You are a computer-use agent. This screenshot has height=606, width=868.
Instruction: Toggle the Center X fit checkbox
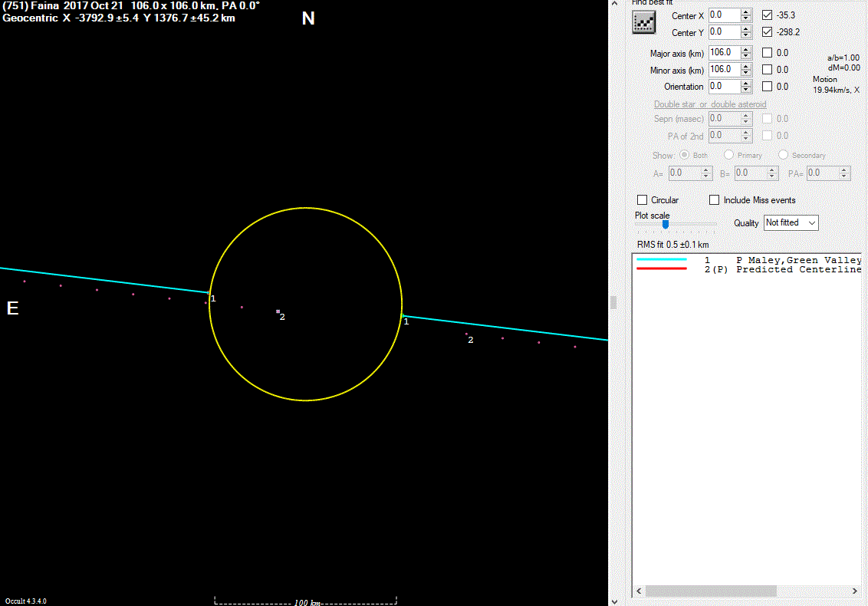pyautogui.click(x=768, y=15)
